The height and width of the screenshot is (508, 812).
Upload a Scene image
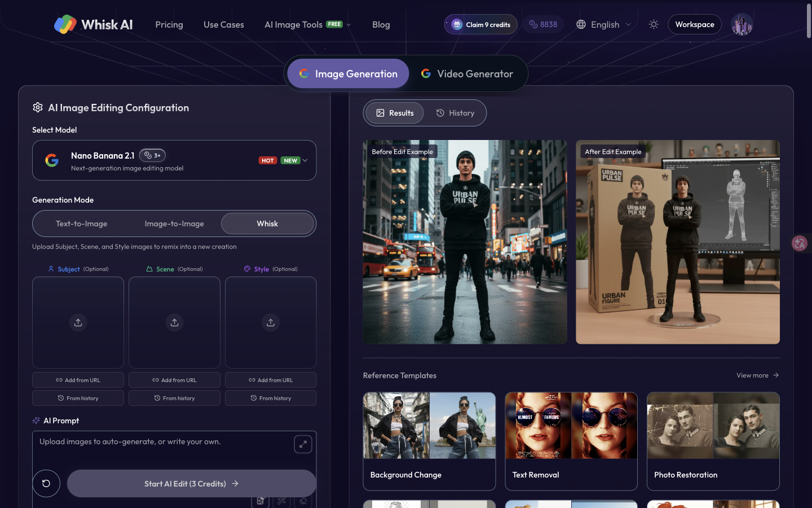174,322
